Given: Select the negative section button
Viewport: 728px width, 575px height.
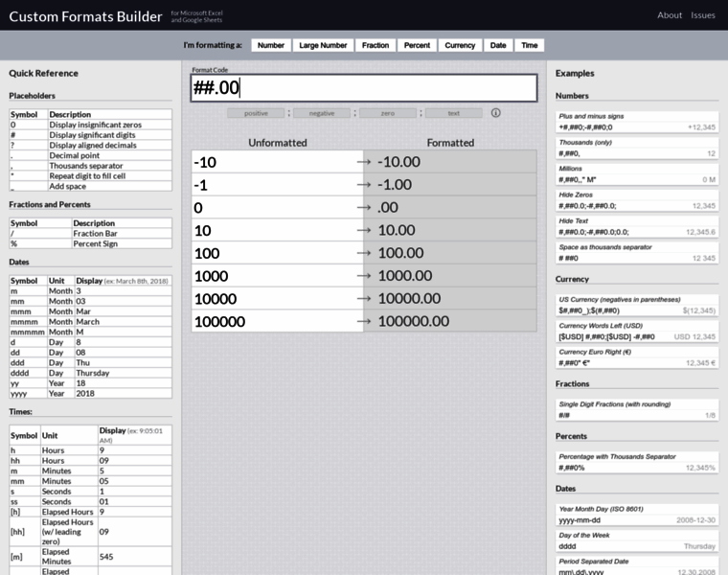Looking at the screenshot, I should pyautogui.click(x=322, y=113).
